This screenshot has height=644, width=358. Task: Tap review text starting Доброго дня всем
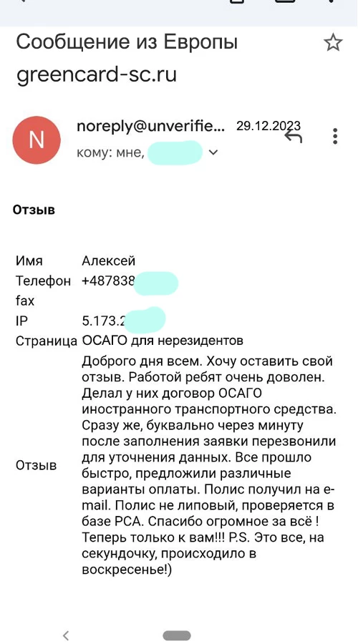pyautogui.click(x=209, y=466)
